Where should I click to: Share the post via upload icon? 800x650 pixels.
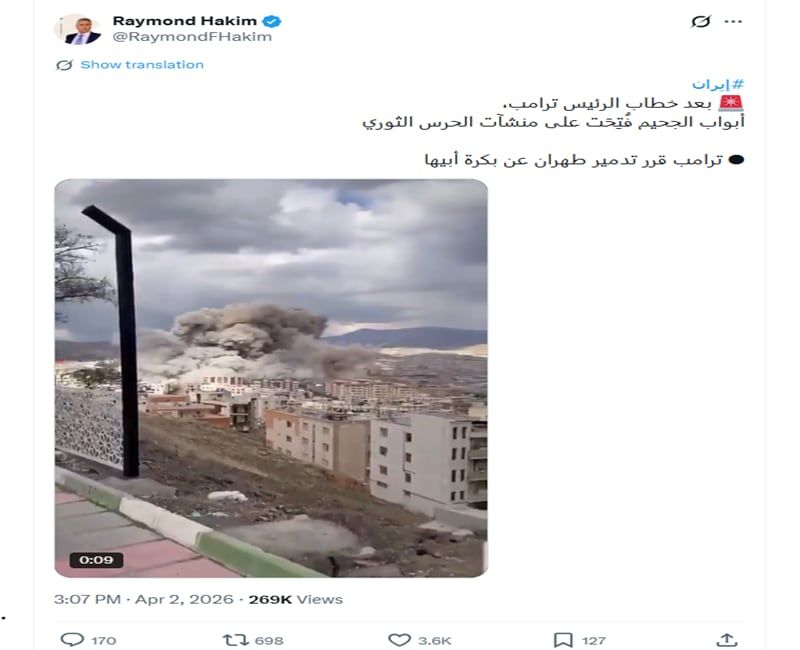(x=727, y=640)
